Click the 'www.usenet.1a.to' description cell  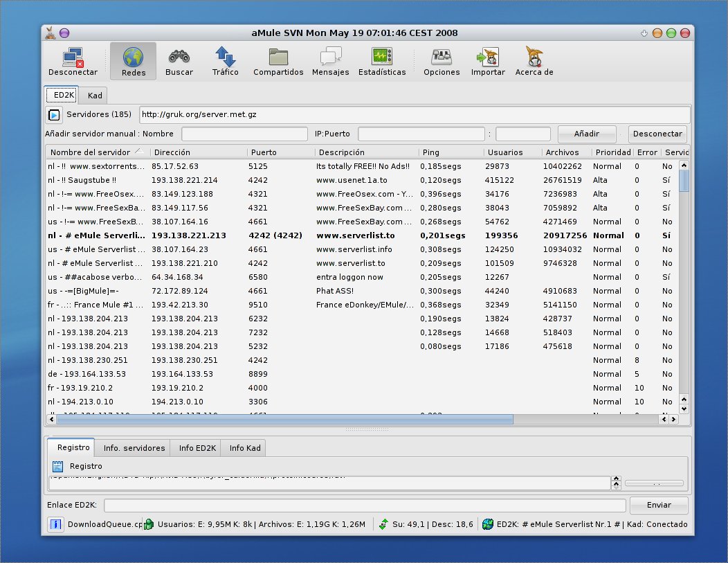(x=352, y=180)
